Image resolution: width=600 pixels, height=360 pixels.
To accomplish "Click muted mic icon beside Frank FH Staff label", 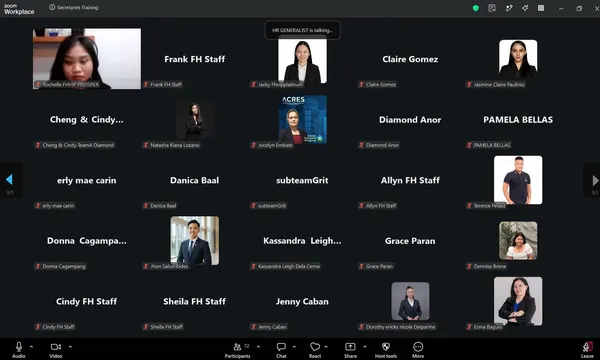I will (x=146, y=84).
